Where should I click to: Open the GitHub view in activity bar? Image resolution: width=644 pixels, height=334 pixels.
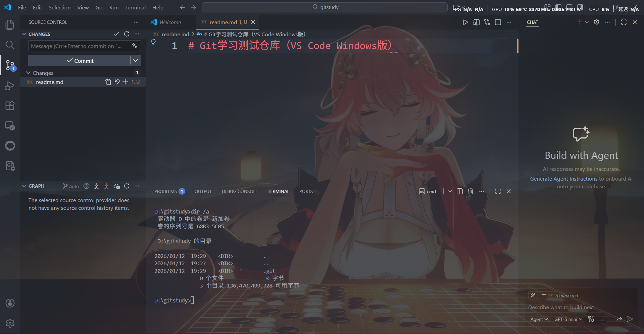[10, 146]
